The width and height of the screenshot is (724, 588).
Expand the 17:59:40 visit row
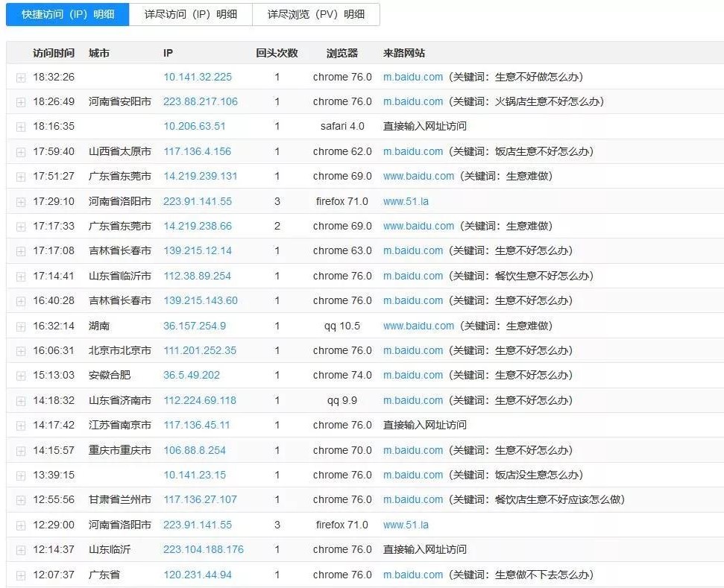[x=21, y=152]
